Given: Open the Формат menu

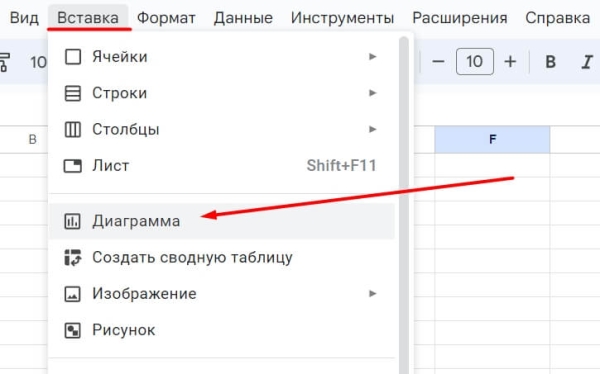Looking at the screenshot, I should tap(166, 18).
